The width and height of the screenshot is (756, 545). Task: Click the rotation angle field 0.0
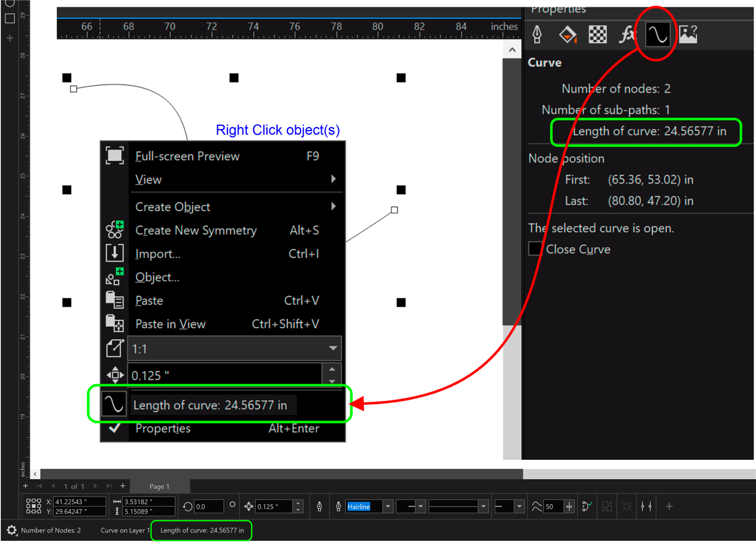point(208,506)
